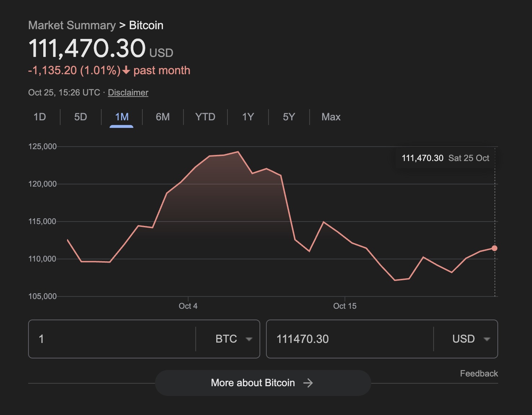Click the -1,135.20 (1.01%) change text
Image resolution: width=532 pixels, height=415 pixels.
[74, 70]
